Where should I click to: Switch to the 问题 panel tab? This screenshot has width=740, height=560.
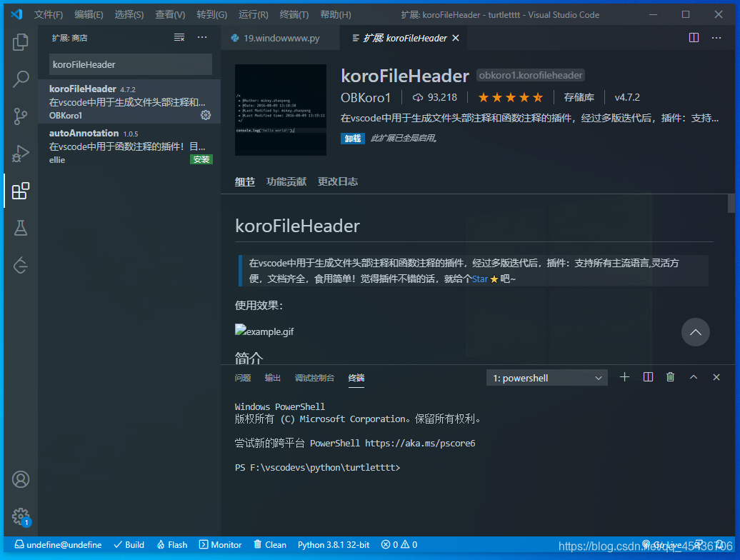click(x=243, y=378)
